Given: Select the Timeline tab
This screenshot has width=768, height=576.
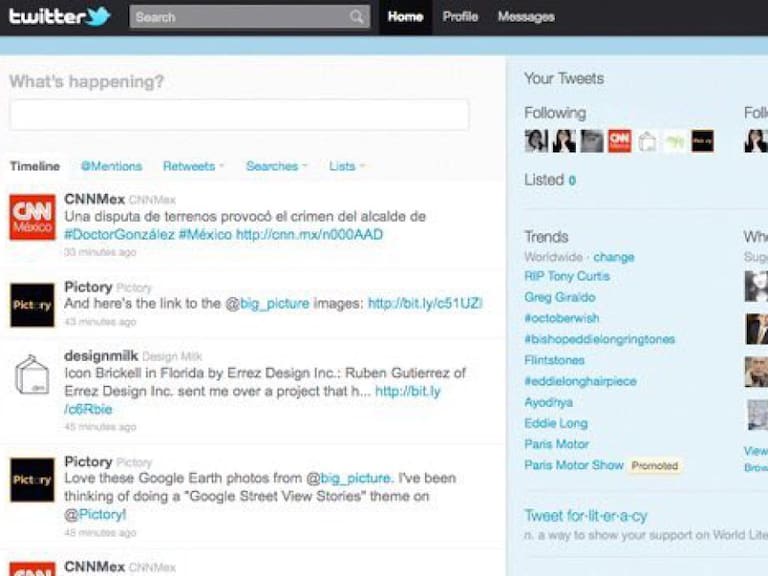Looking at the screenshot, I should (35, 166).
